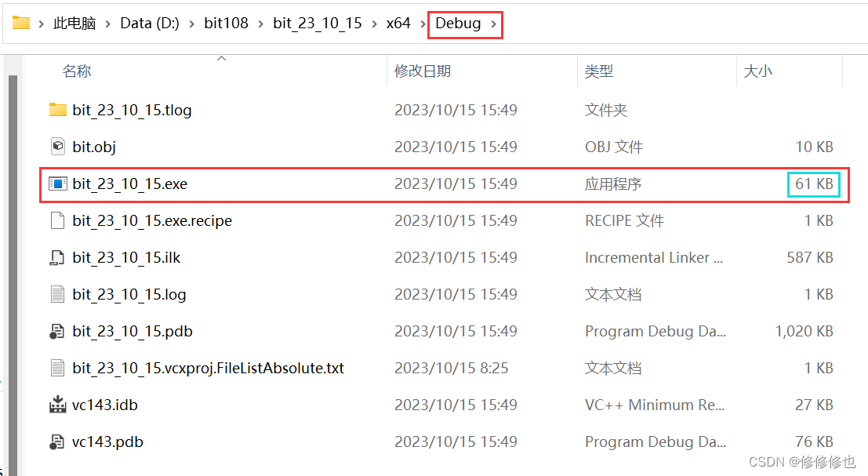Navigate to x64 breadcrumb folder
Viewport: 868px width, 476px height.
pyautogui.click(x=398, y=24)
